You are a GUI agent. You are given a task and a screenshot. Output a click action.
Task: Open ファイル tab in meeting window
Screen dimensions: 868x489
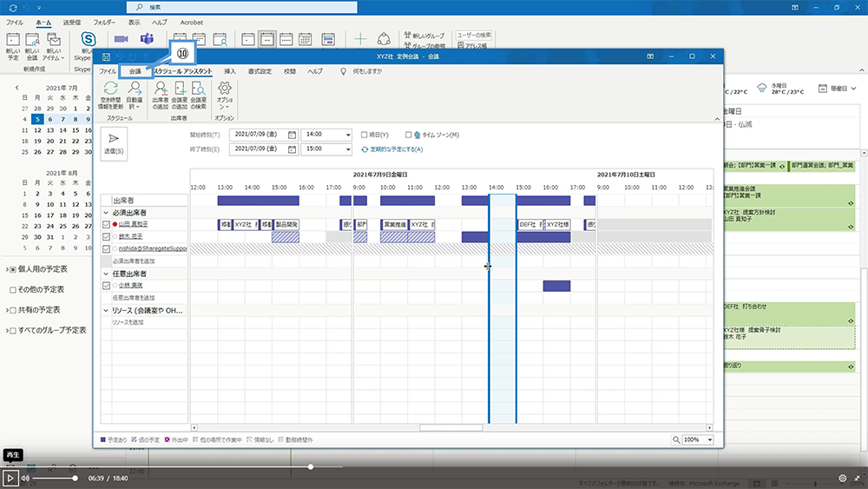pyautogui.click(x=108, y=71)
